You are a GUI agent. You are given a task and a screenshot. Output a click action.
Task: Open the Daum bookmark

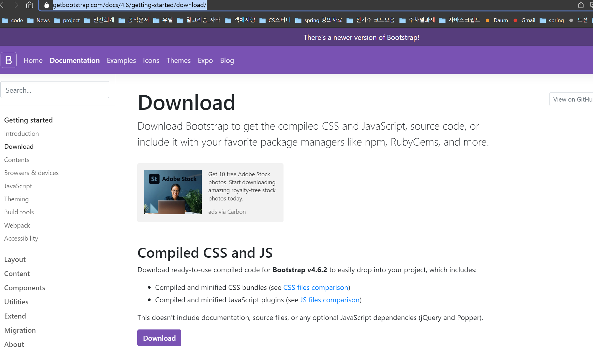click(x=500, y=20)
